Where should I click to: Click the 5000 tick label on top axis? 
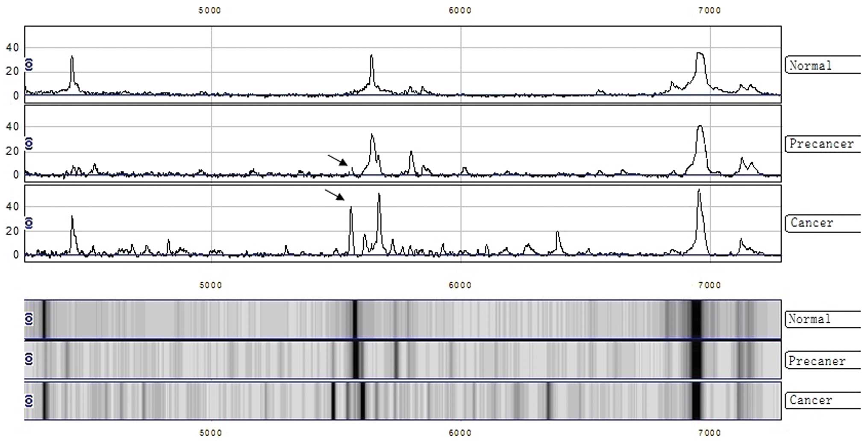tap(209, 10)
